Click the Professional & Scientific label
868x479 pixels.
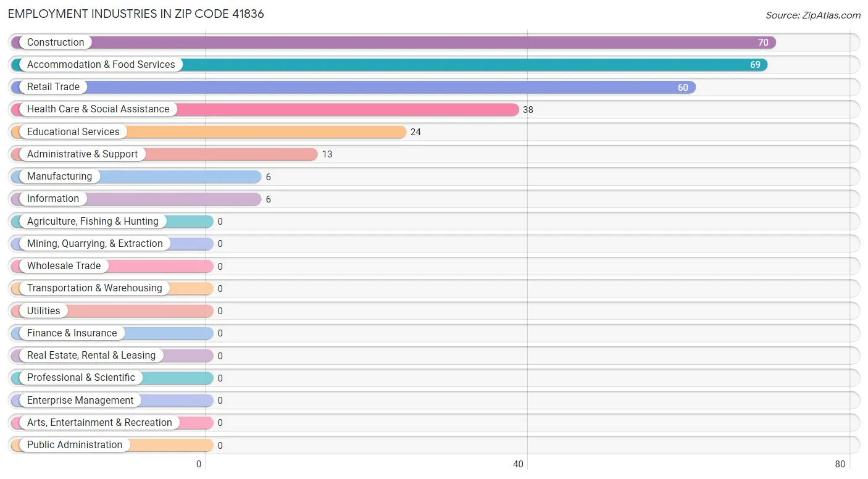[x=81, y=378]
